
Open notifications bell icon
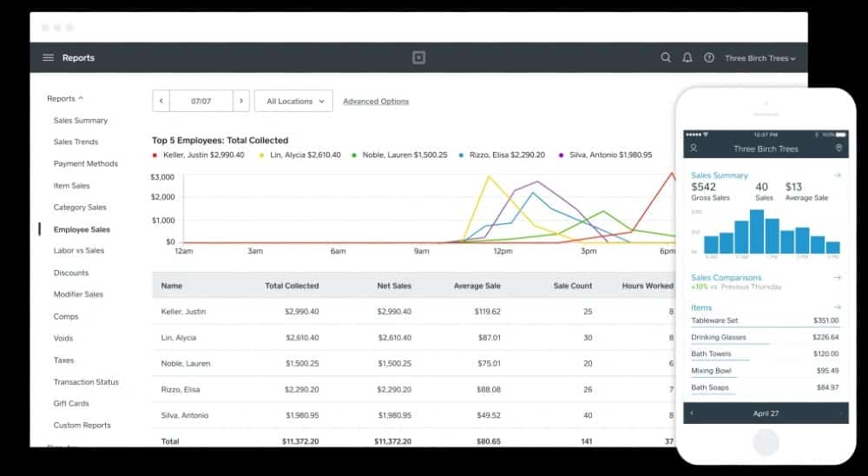click(687, 57)
